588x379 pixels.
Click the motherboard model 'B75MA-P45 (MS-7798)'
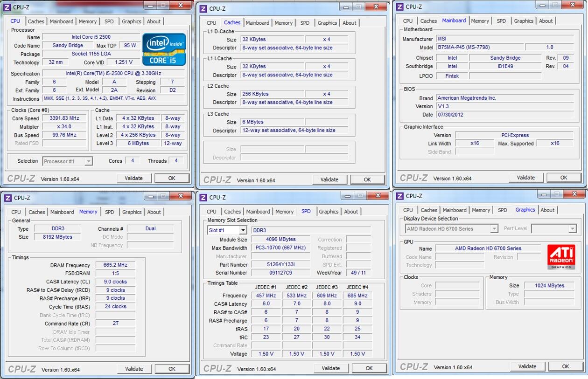click(x=480, y=47)
